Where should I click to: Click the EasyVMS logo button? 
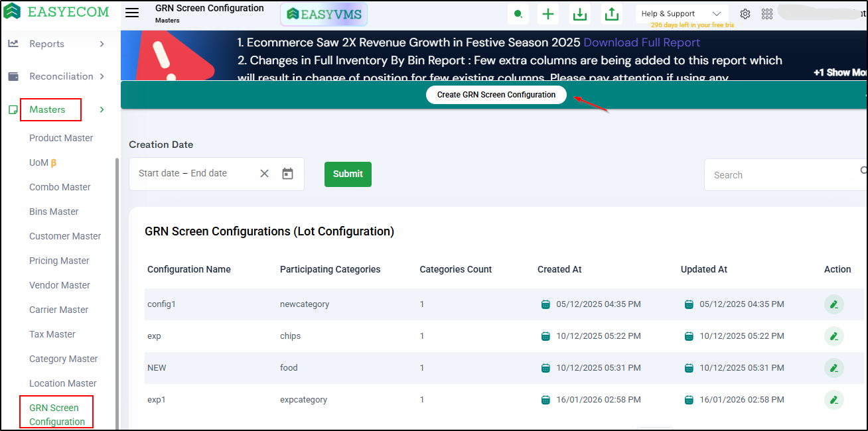click(323, 14)
